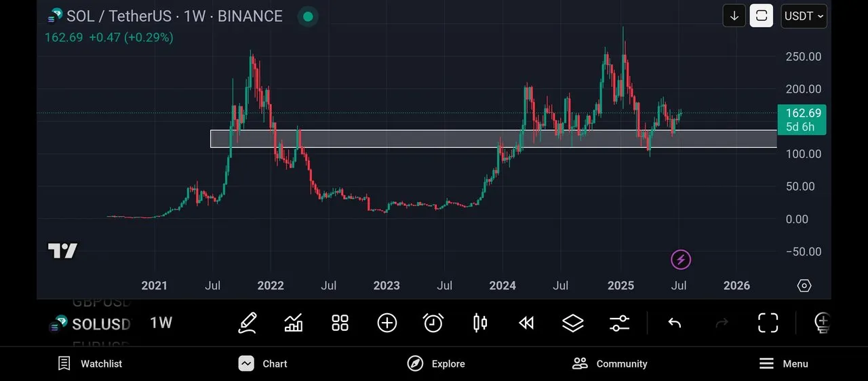This screenshot has height=381, width=868.
Task: Open the drawing tools pencil icon
Action: pyautogui.click(x=248, y=323)
